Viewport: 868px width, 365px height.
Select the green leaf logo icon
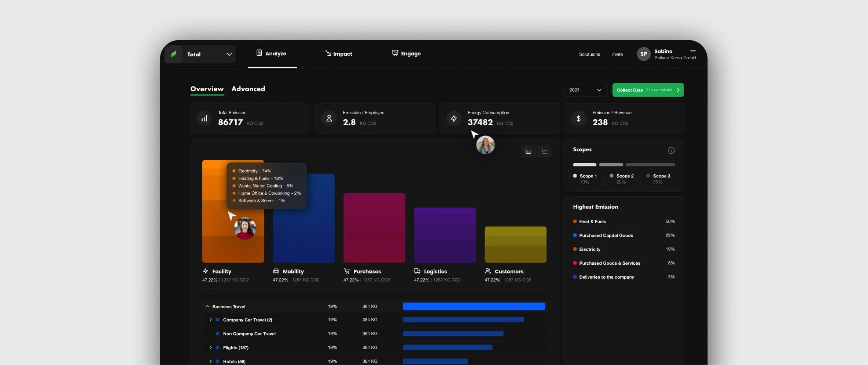coord(174,54)
